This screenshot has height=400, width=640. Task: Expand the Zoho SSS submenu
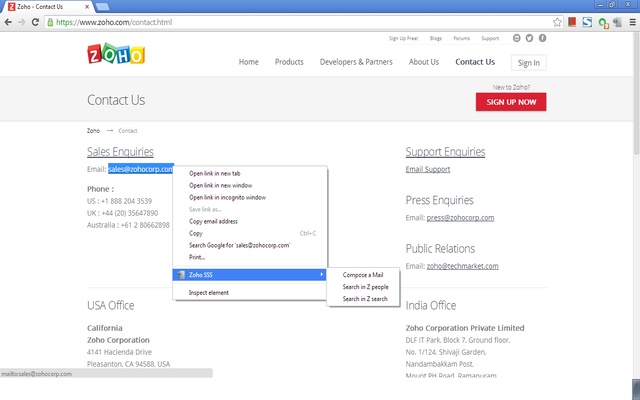click(x=249, y=275)
